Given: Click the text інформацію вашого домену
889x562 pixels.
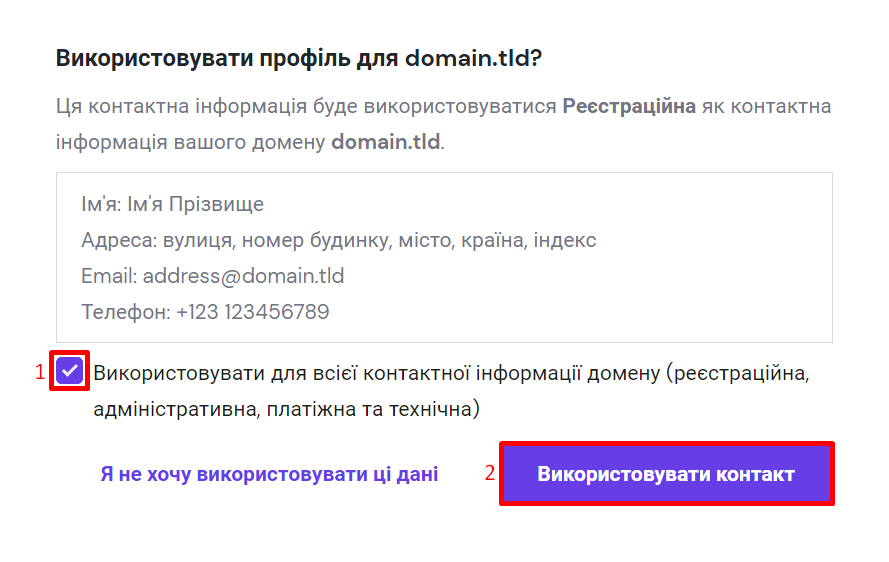Looking at the screenshot, I should click(190, 142).
